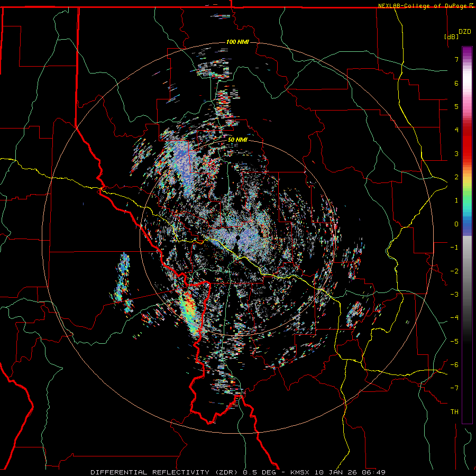Click the 06:49 timestamp text

(374, 472)
